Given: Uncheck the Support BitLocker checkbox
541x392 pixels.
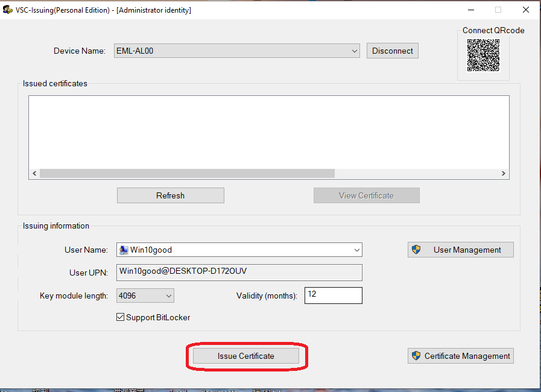Looking at the screenshot, I should 120,317.
